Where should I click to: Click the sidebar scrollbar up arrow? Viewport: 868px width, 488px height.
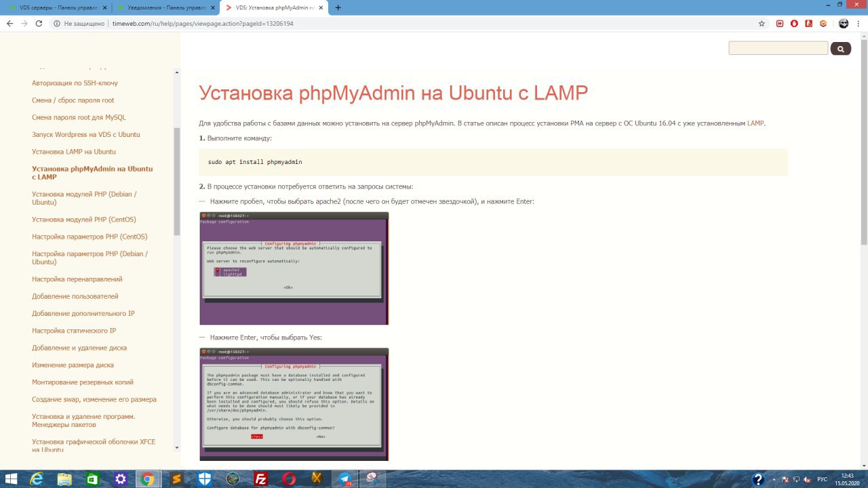pyautogui.click(x=177, y=73)
